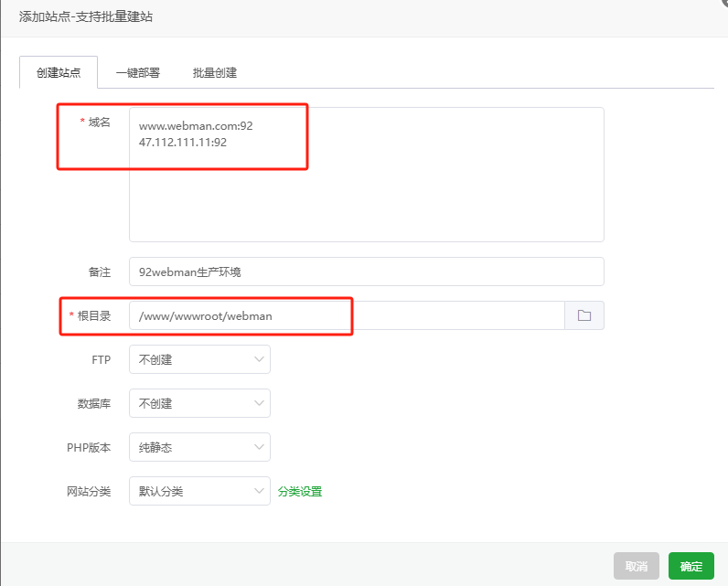Switch to 创建站点 tab
Viewport: 728px width, 586px height.
coord(59,72)
